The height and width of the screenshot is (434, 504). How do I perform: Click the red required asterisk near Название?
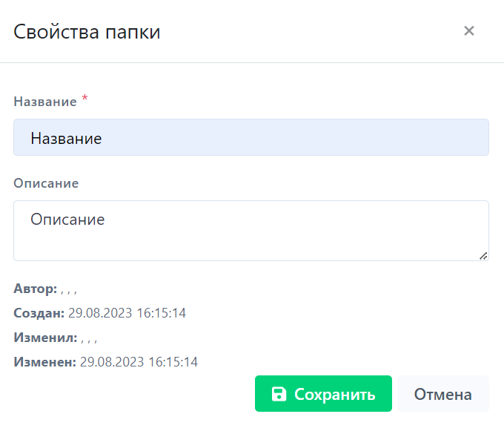point(84,99)
